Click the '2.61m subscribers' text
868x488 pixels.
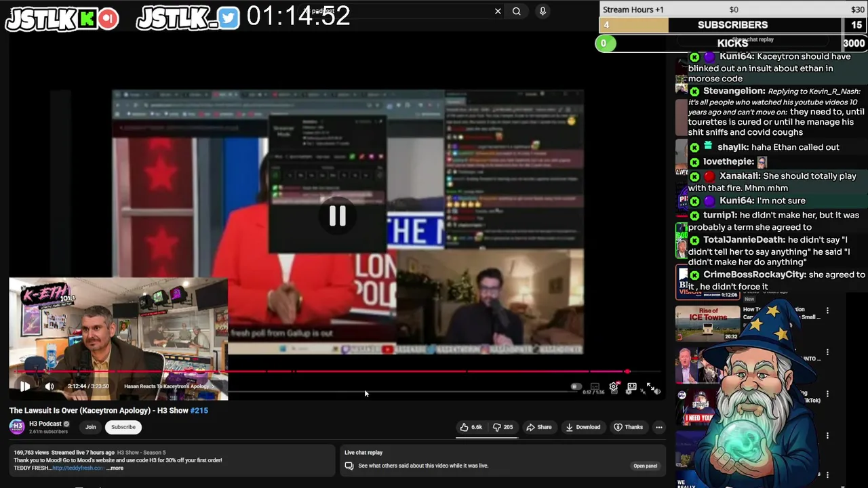(48, 432)
